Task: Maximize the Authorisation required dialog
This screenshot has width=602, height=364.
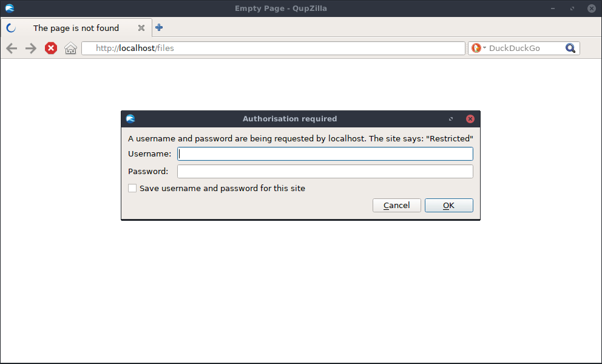Action: (x=451, y=119)
